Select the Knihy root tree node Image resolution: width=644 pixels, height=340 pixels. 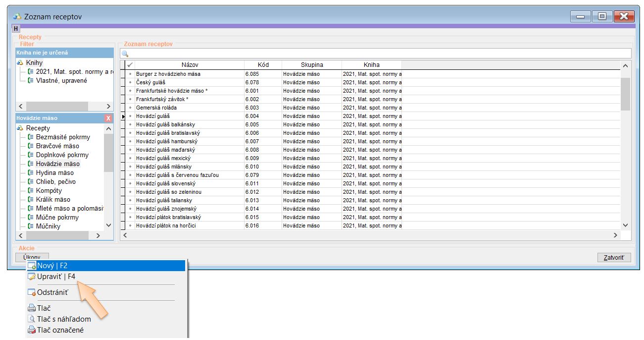click(x=34, y=63)
